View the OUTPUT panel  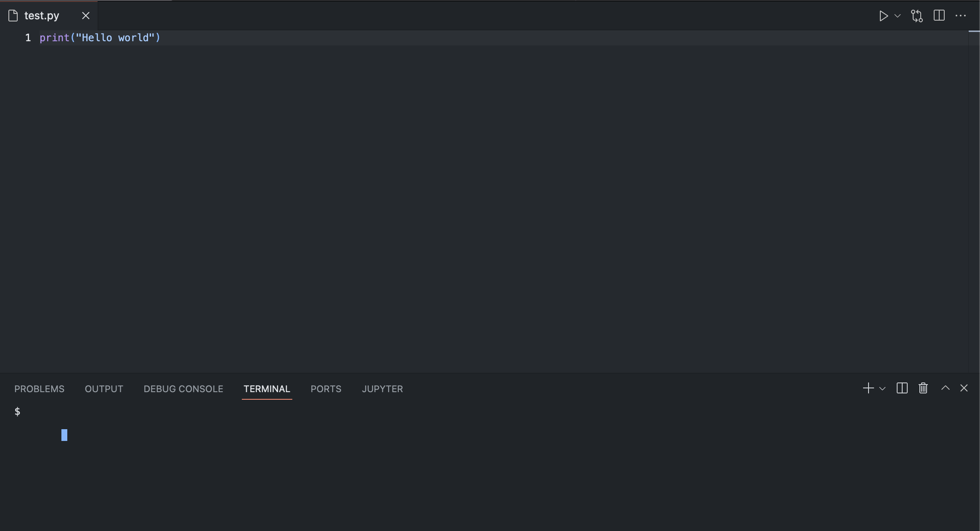(x=104, y=389)
